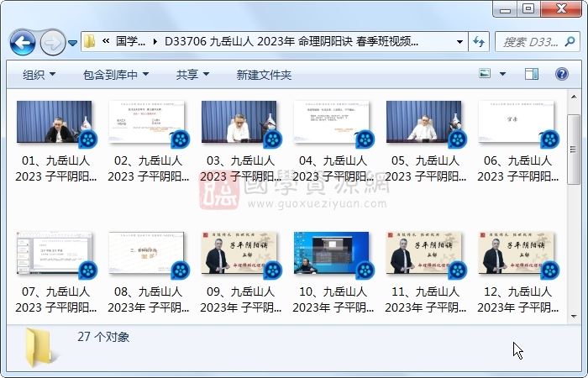Click video player badge on file 05

click(x=458, y=139)
